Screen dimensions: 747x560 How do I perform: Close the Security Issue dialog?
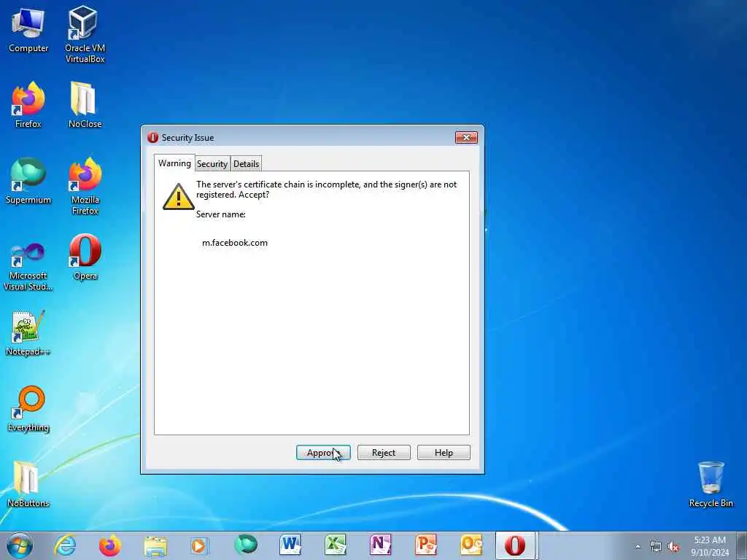click(466, 138)
